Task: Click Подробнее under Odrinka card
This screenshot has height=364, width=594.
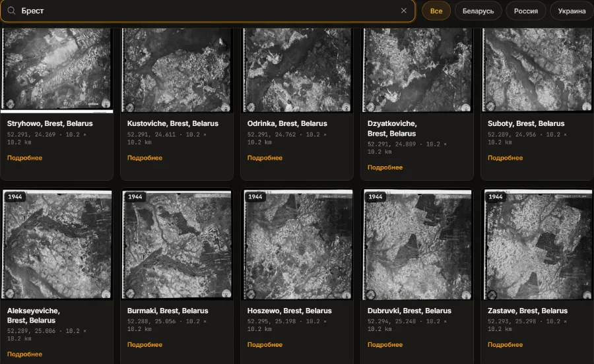Action: (x=265, y=158)
